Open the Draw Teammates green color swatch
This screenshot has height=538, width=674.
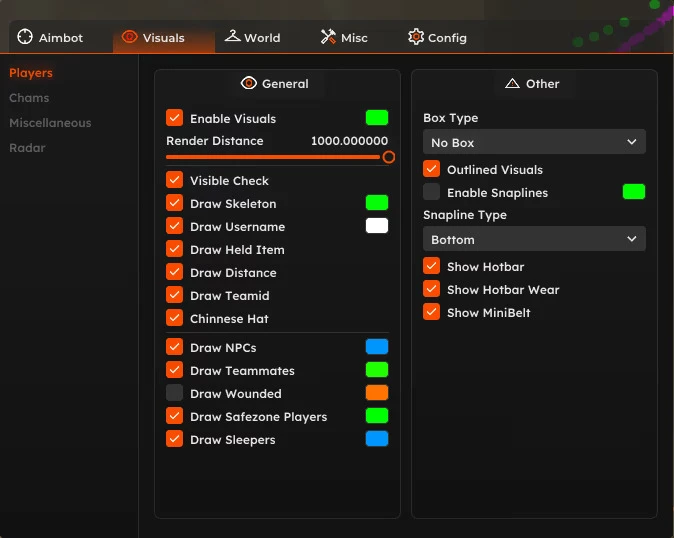point(377,370)
